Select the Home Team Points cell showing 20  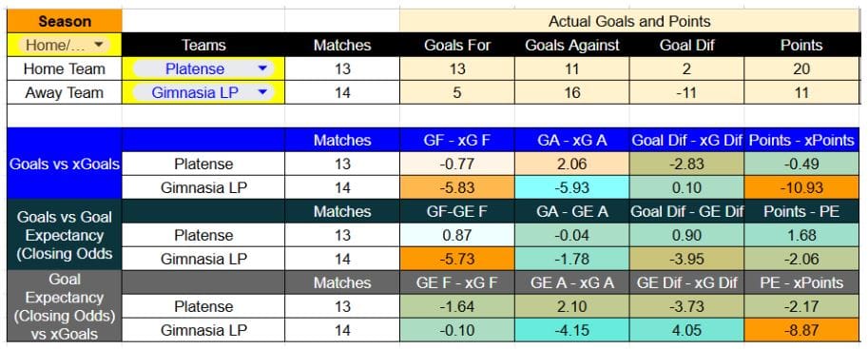click(x=801, y=68)
